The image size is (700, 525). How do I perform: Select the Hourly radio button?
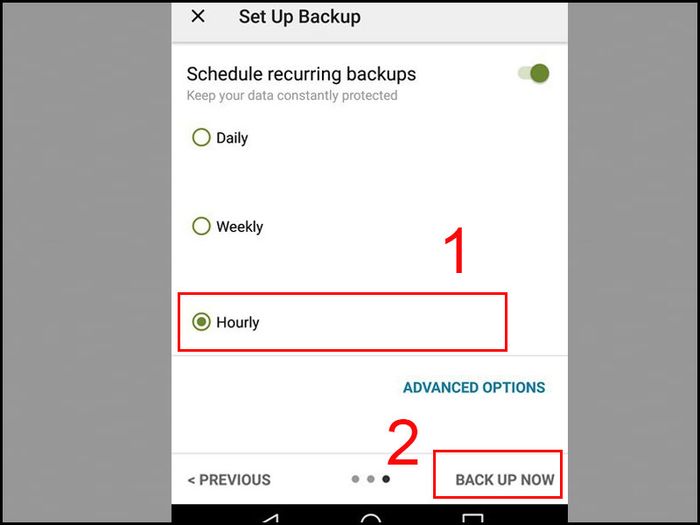pyautogui.click(x=201, y=322)
